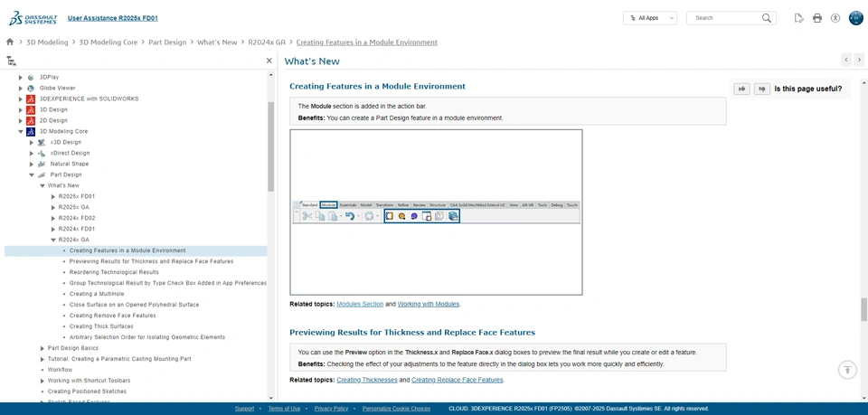
Task: Click the table of contents tree icon
Action: [x=12, y=61]
